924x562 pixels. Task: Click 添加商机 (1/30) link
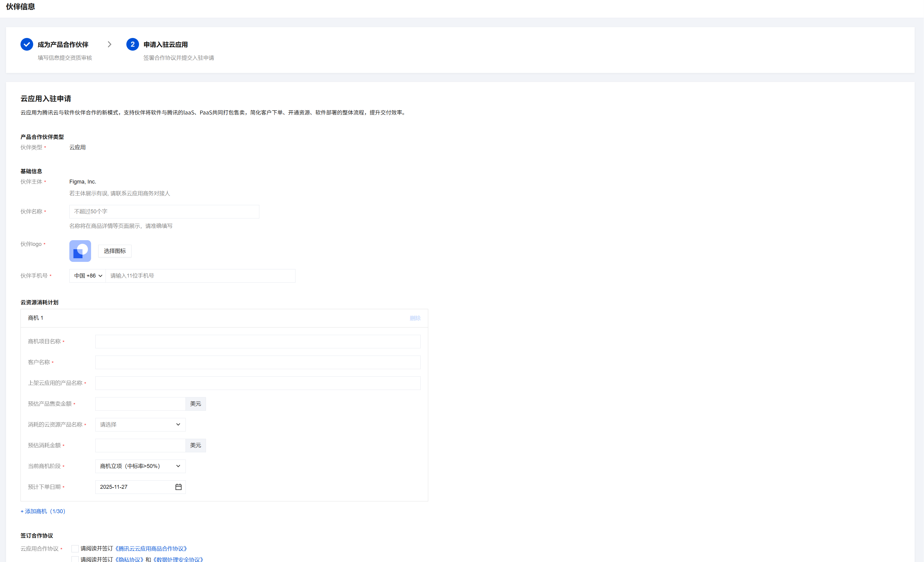(x=43, y=511)
